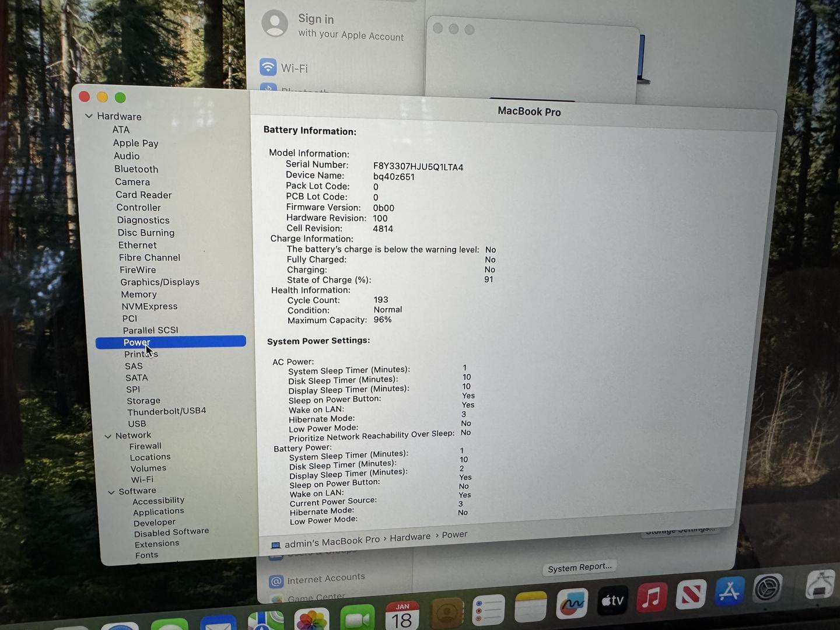Open the Controller section
Image resolution: width=840 pixels, height=630 pixels.
click(x=139, y=208)
